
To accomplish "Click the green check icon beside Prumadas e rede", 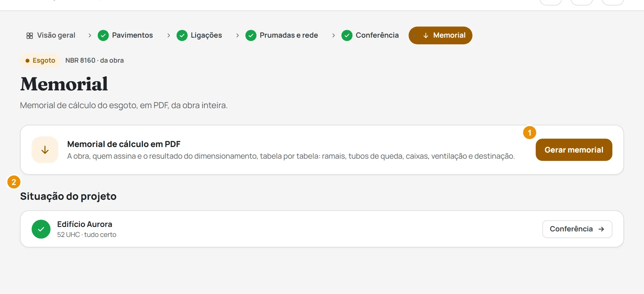I will pyautogui.click(x=251, y=35).
